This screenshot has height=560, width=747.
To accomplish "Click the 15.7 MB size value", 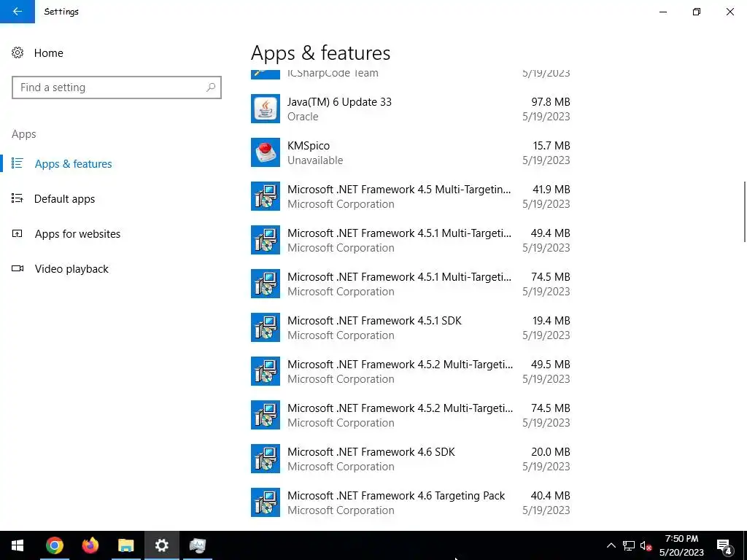I will 551,146.
